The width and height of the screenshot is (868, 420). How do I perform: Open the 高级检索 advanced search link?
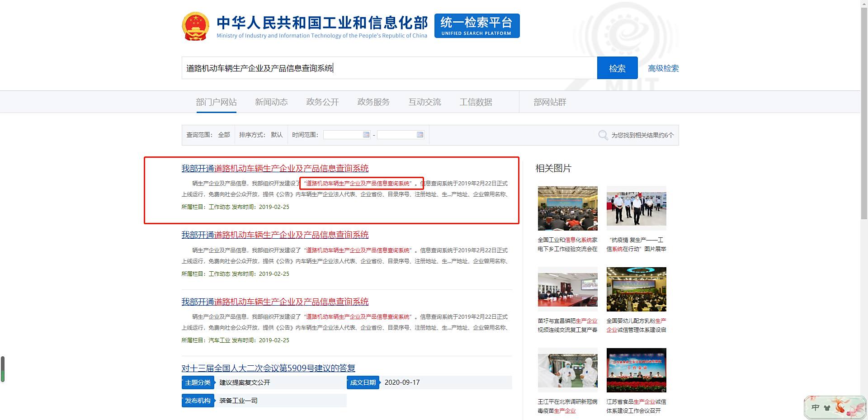tap(663, 68)
